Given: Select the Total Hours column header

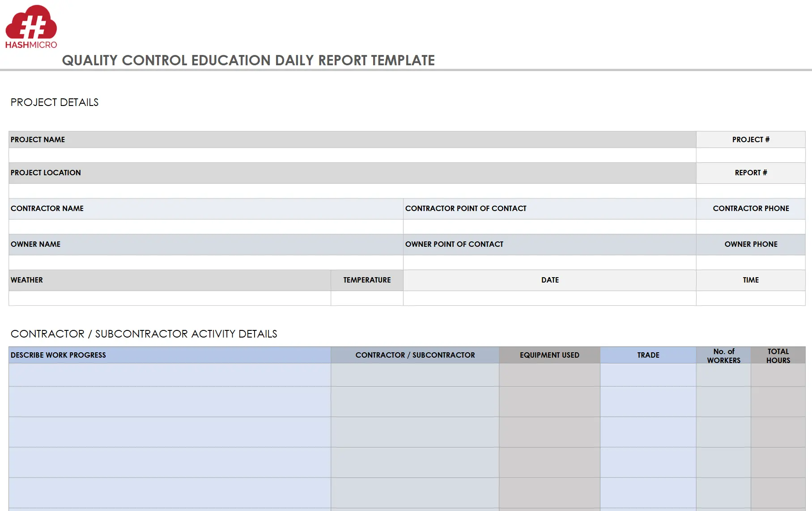Looking at the screenshot, I should [x=778, y=355].
